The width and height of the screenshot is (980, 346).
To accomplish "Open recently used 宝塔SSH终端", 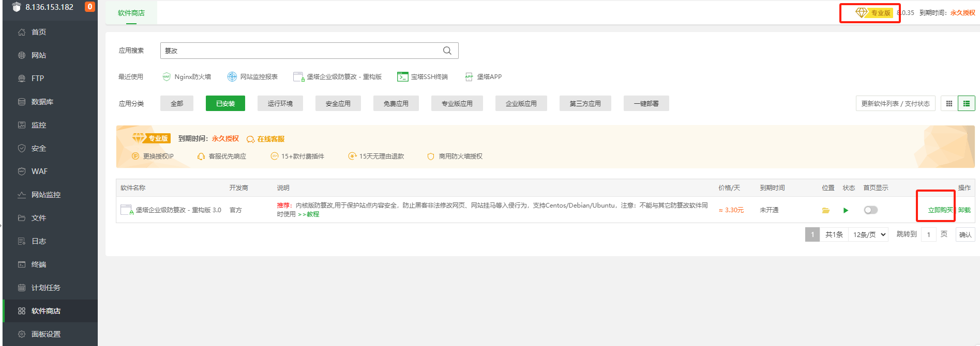I will pos(423,77).
